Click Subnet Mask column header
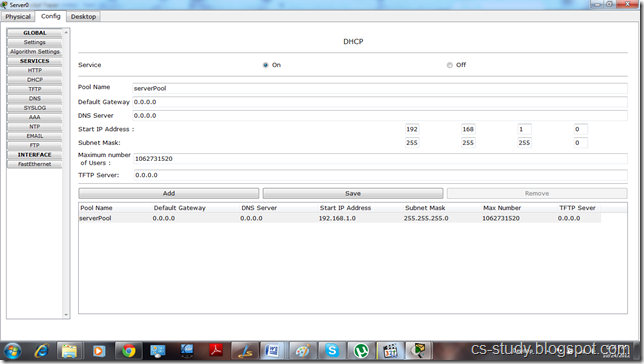The height and width of the screenshot is (364, 644). (425, 208)
